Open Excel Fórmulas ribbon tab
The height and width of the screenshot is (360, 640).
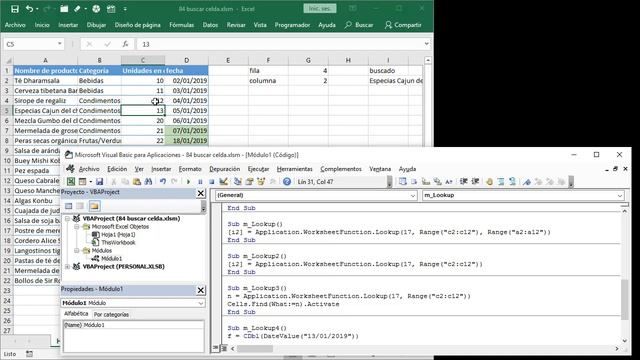[182, 25]
